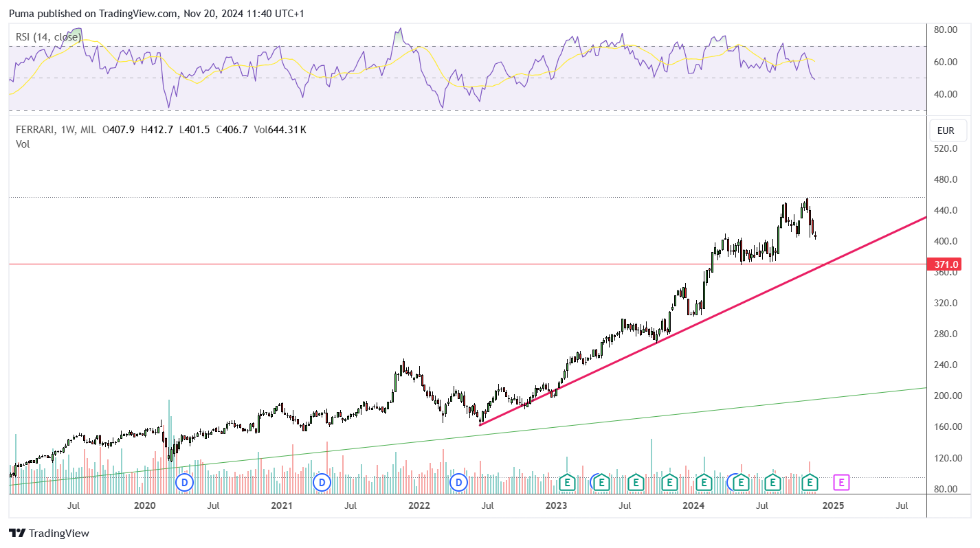Click the early 2024 earnings E marker

703,483
